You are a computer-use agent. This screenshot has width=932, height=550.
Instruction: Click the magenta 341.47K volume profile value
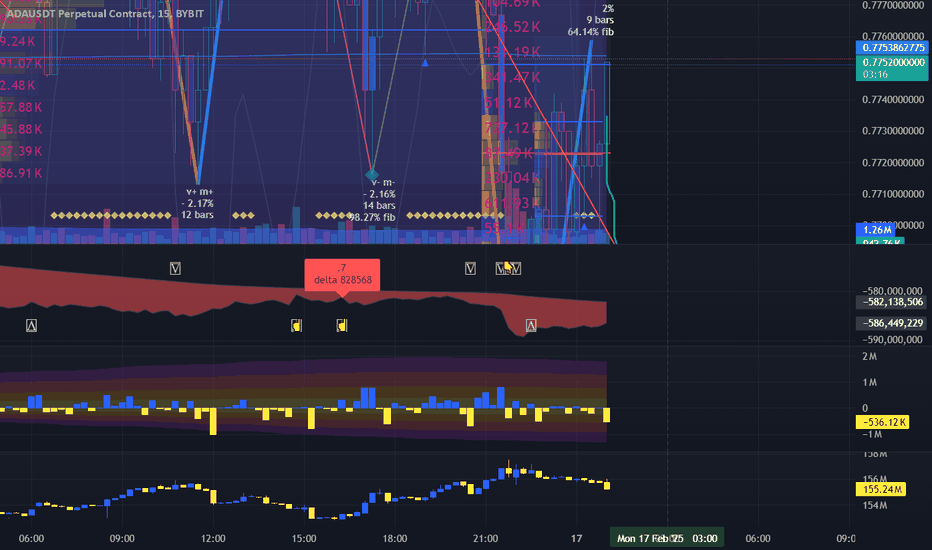tap(513, 77)
